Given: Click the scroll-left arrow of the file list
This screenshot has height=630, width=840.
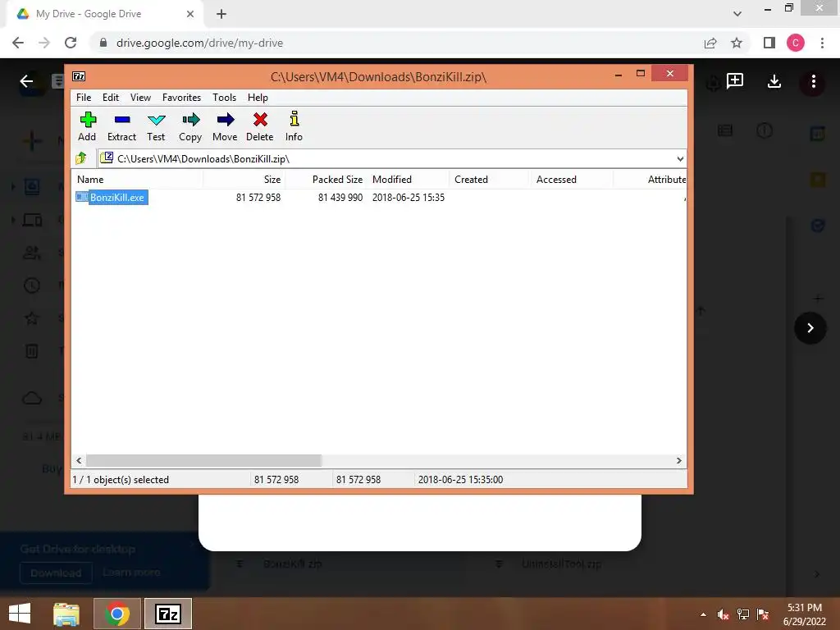Looking at the screenshot, I should (80, 461).
